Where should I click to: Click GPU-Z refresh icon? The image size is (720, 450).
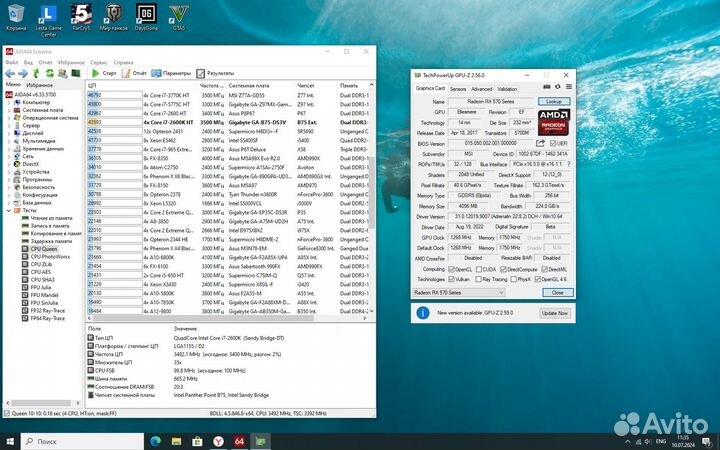[557, 87]
